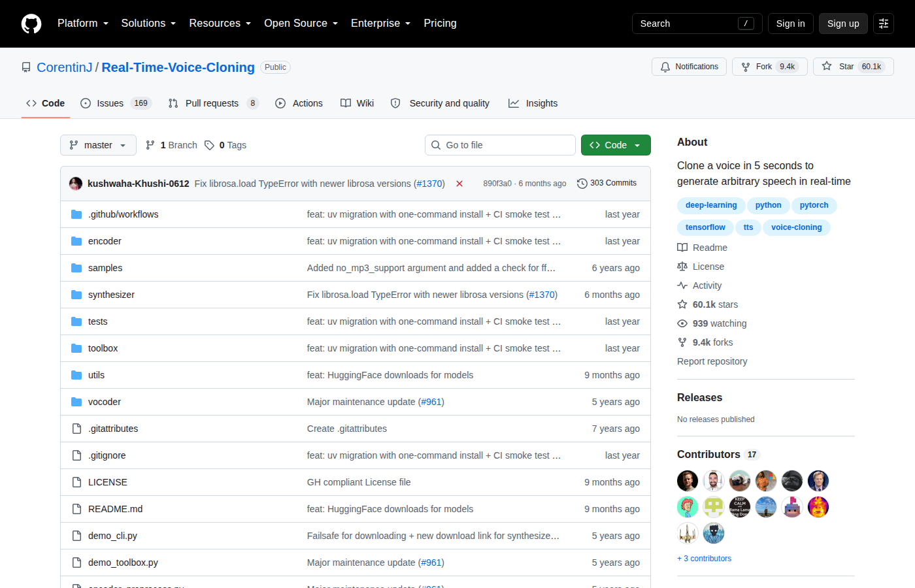915x588 pixels.
Task: Open the + 3 contributors link
Action: [x=704, y=559]
